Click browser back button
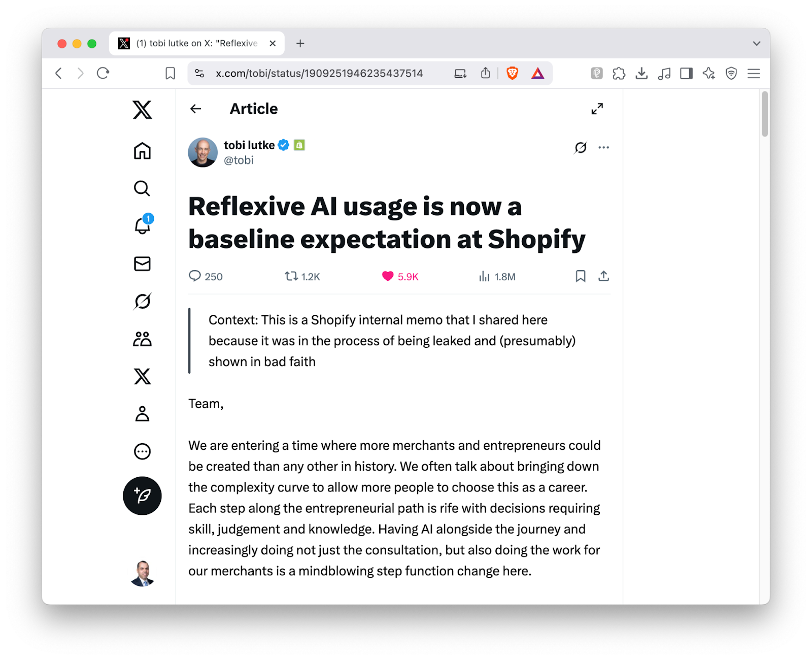Viewport: 812px width, 660px height. tap(59, 73)
